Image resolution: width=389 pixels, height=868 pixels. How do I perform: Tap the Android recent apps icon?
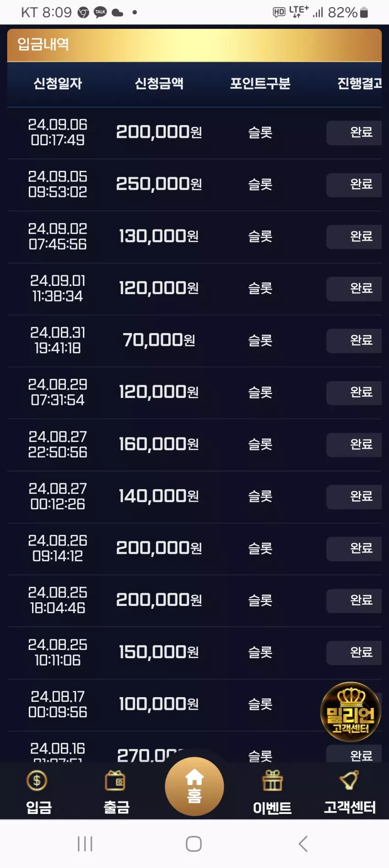coord(85,843)
